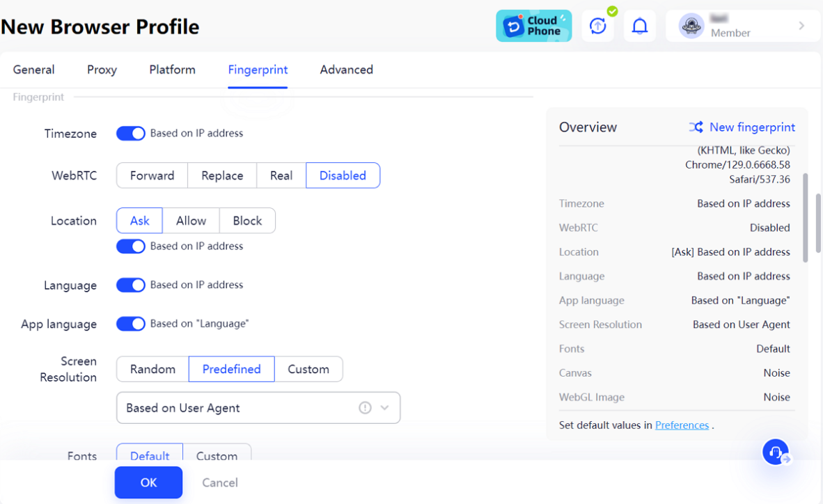Switch to the Proxy tab
The image size is (823, 504).
[x=102, y=70]
